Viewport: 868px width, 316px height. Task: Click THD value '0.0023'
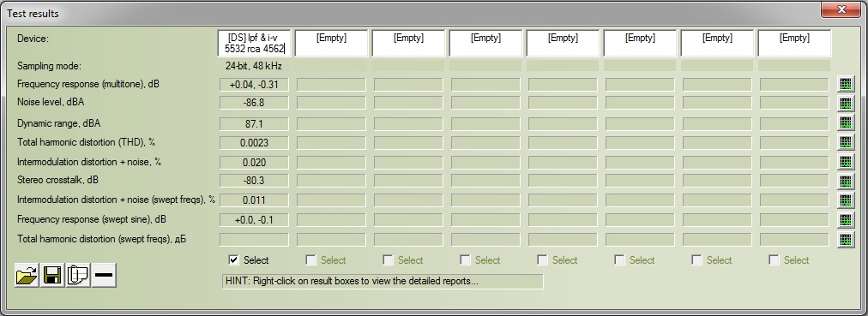[x=254, y=142]
